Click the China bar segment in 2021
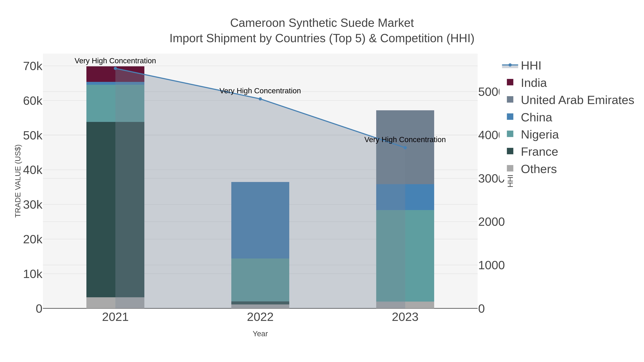 click(115, 83)
